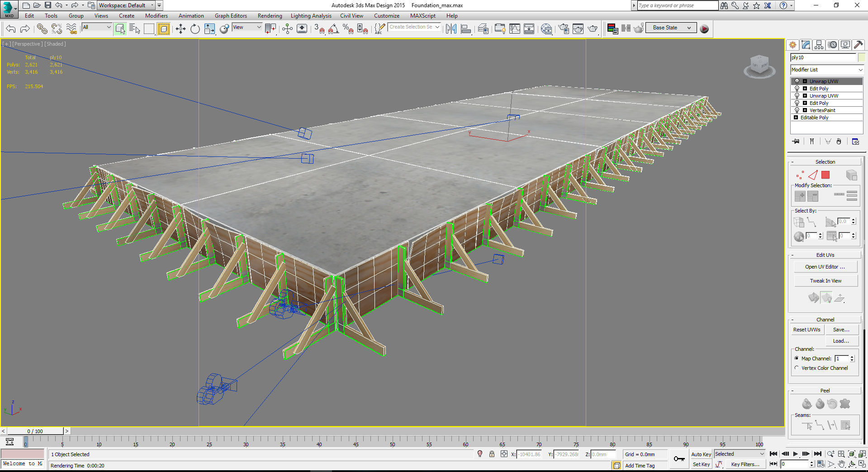The image size is (868, 472).
Task: Select Map Channel radio button
Action: coord(797,358)
